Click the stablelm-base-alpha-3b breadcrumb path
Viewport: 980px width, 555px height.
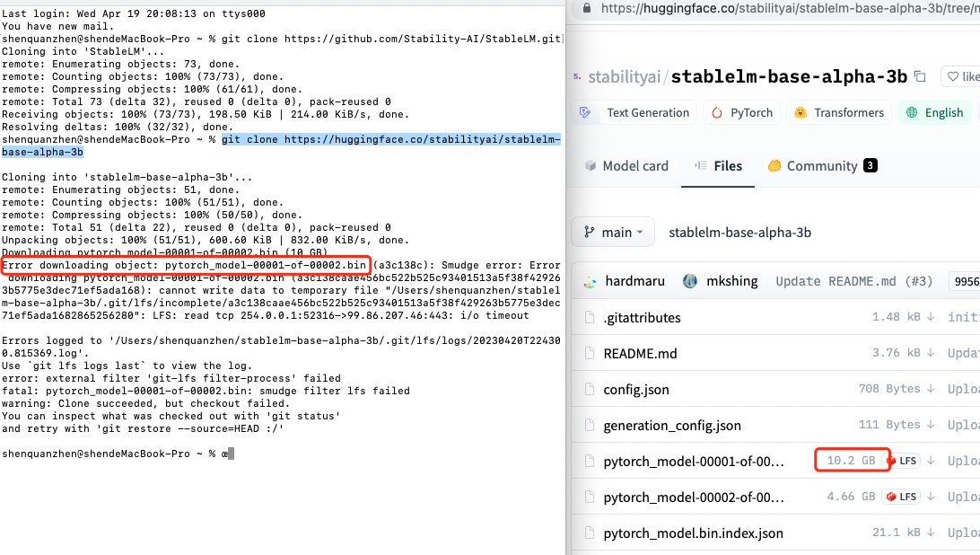pos(740,233)
